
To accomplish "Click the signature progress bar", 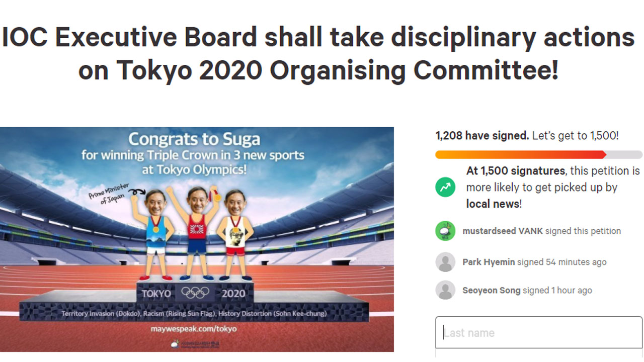I will click(539, 155).
